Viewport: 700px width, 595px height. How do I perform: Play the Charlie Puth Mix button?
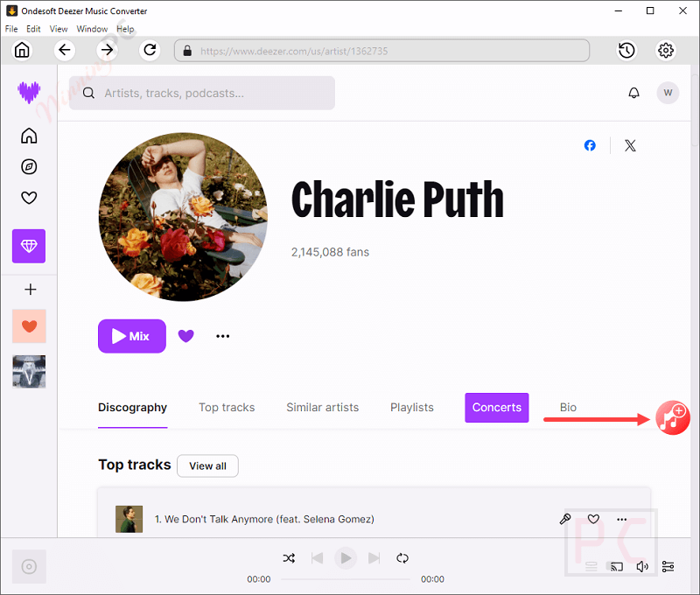(x=132, y=336)
